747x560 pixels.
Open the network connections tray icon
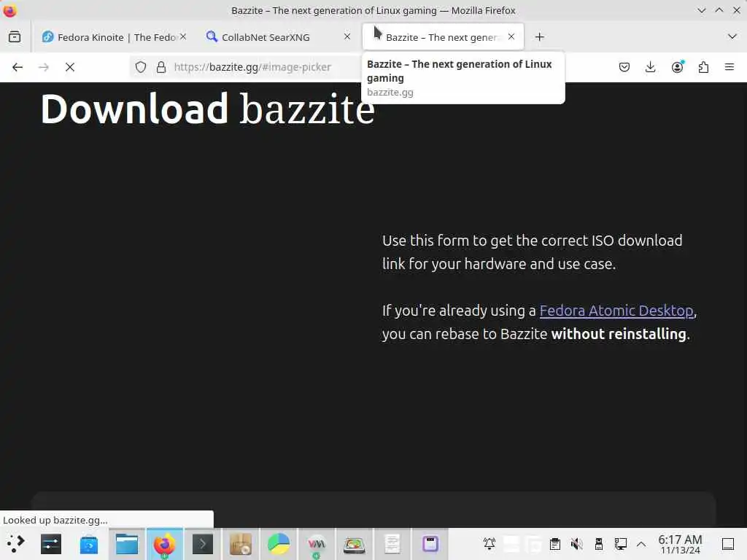pos(620,543)
